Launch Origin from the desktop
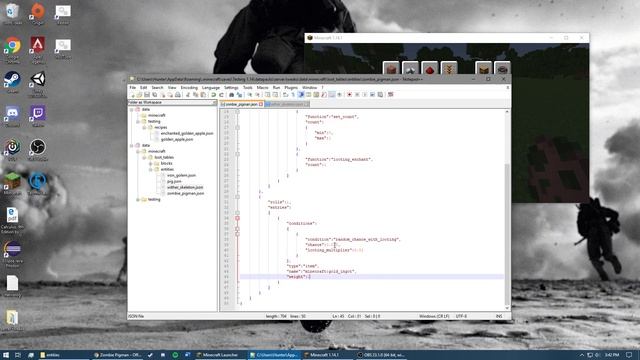The width and height of the screenshot is (640, 360). click(x=38, y=11)
